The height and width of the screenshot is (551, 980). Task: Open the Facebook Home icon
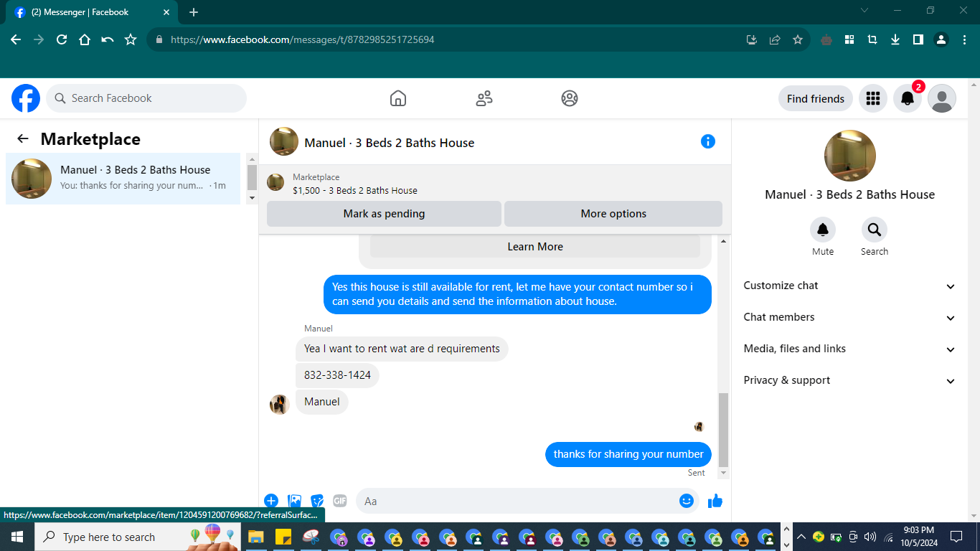tap(398, 98)
